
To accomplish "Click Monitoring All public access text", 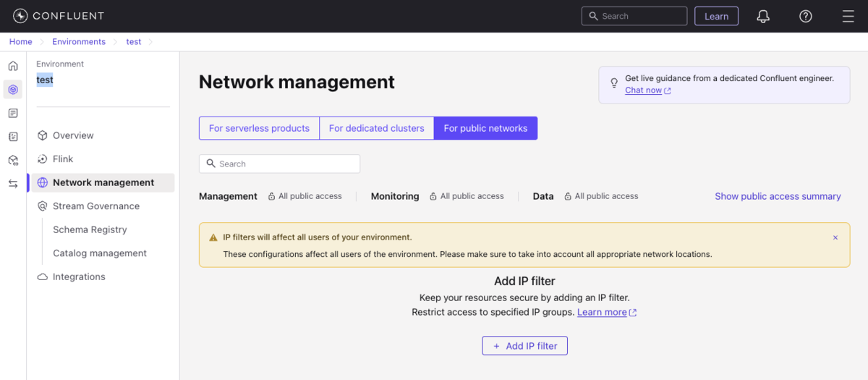I will (472, 196).
